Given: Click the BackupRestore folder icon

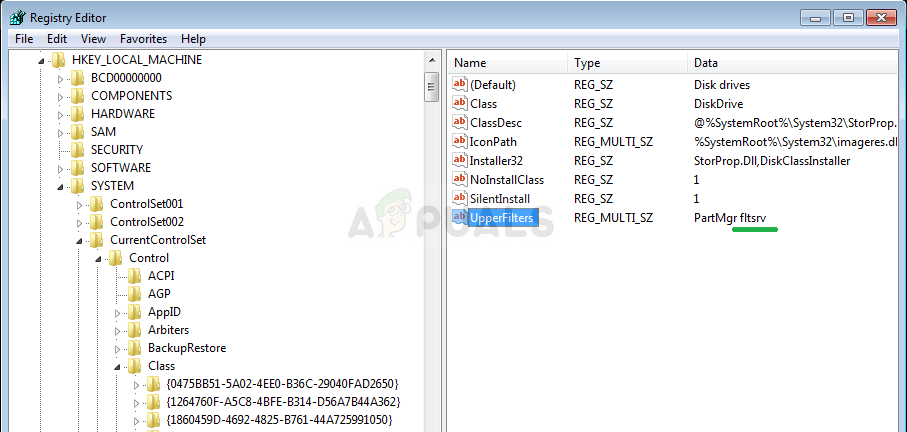Looking at the screenshot, I should click(134, 348).
